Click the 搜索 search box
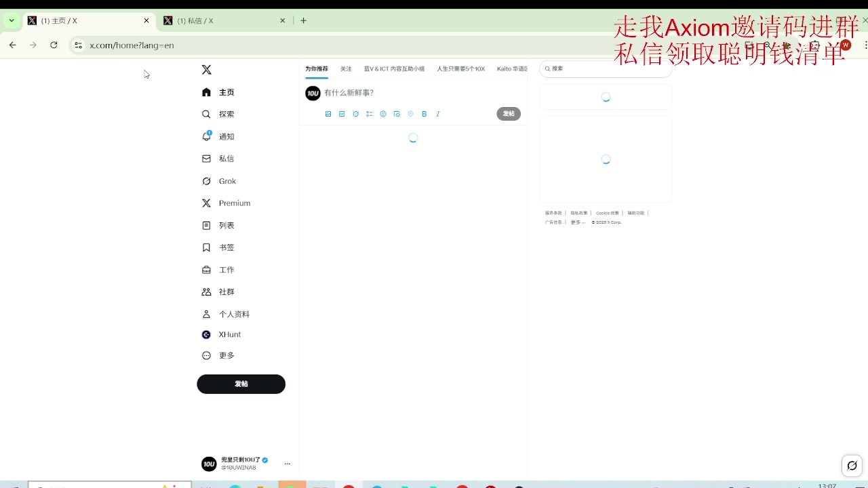 click(606, 68)
